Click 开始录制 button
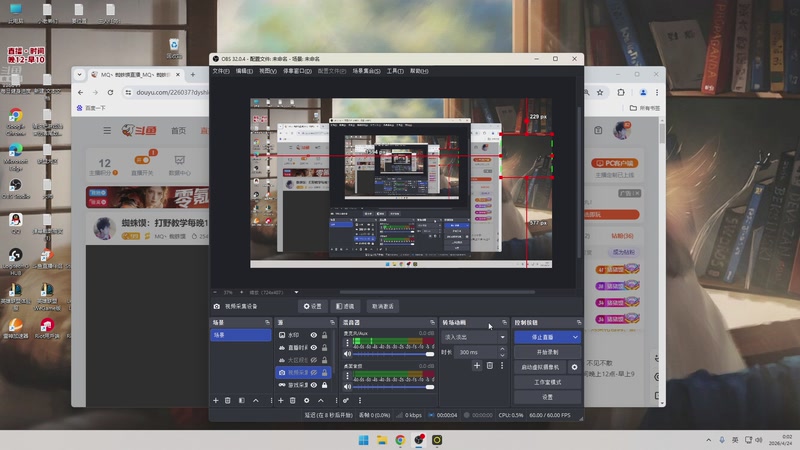 point(547,352)
